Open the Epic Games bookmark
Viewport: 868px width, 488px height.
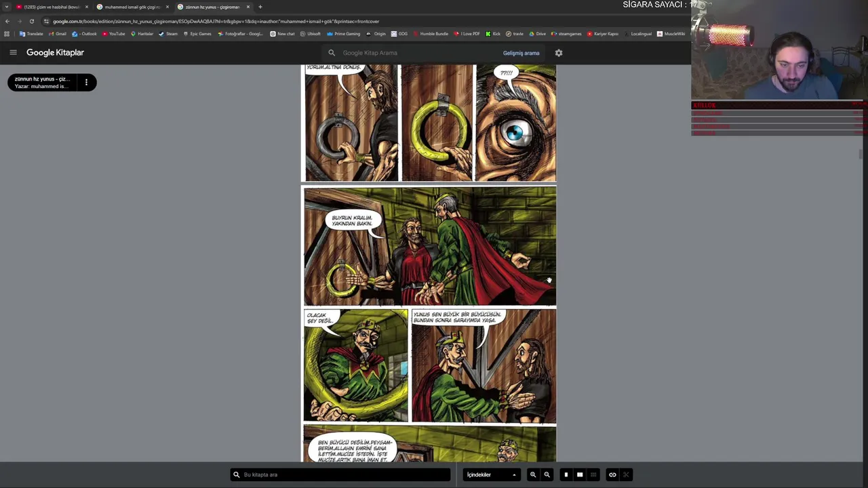197,34
